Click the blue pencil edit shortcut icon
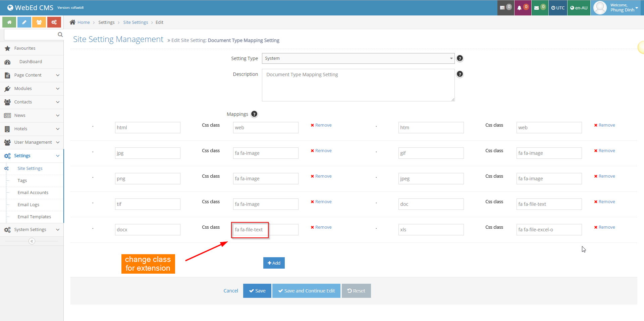Viewport: 644px width, 321px height. tap(24, 22)
